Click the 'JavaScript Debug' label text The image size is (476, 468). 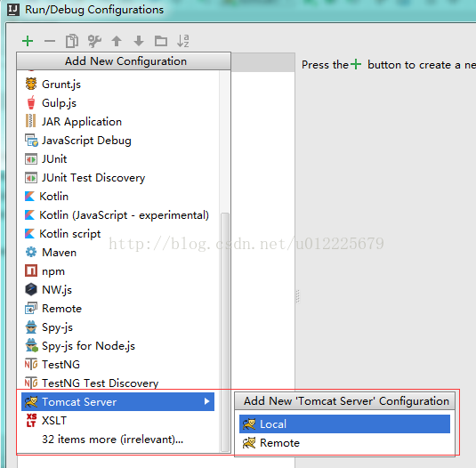[x=86, y=141]
